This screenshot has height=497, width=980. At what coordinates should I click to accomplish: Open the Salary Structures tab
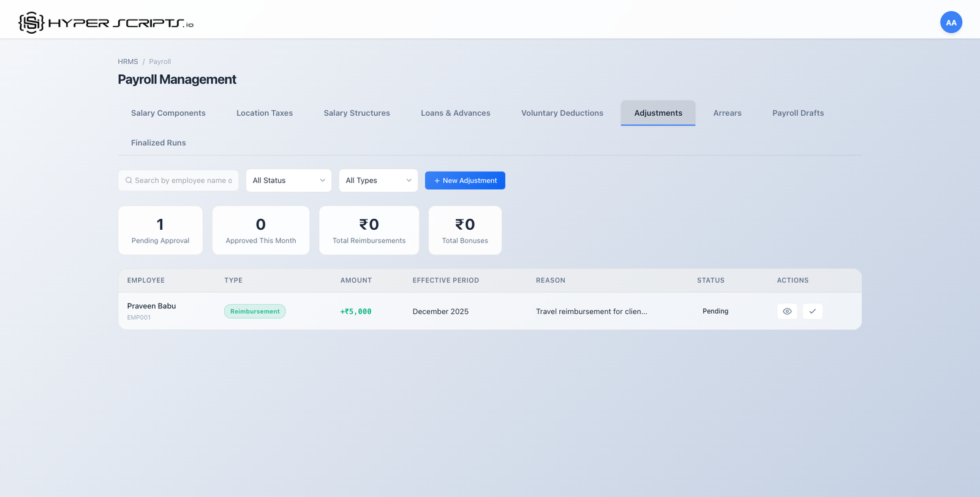coord(356,113)
